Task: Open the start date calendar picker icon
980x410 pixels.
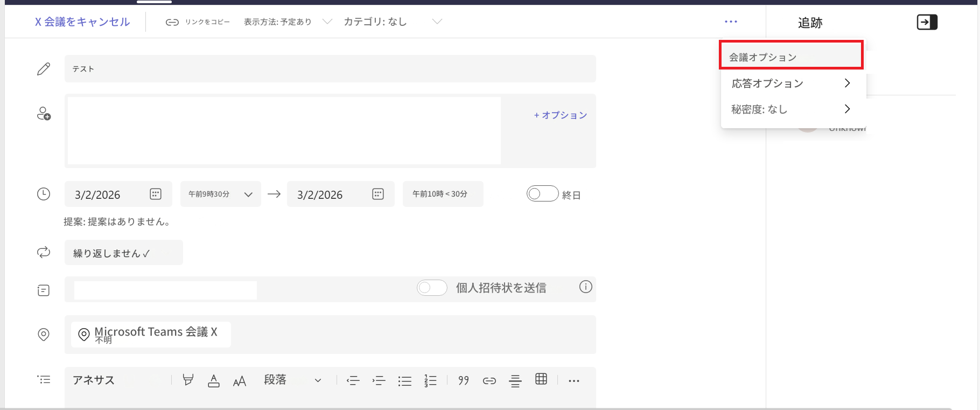Action: click(156, 194)
